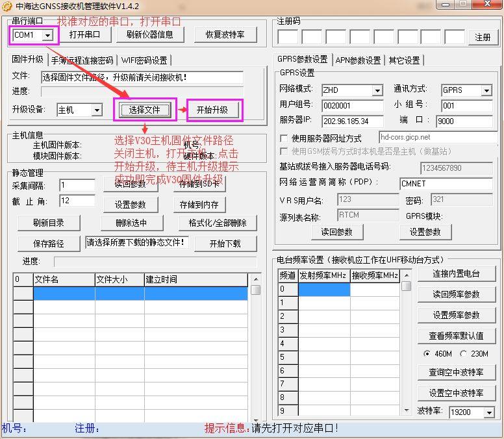The height and width of the screenshot is (439, 504).
Task: Click 查看频率默认值 button
Action: 457,336
